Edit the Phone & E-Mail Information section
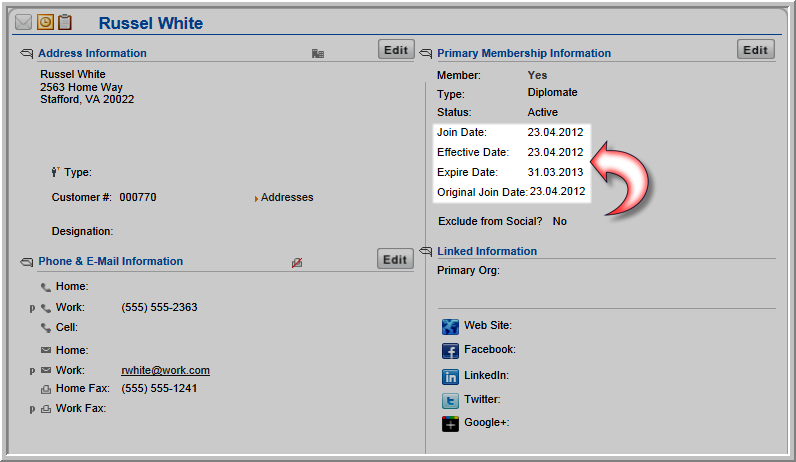The width and height of the screenshot is (796, 462). click(395, 259)
